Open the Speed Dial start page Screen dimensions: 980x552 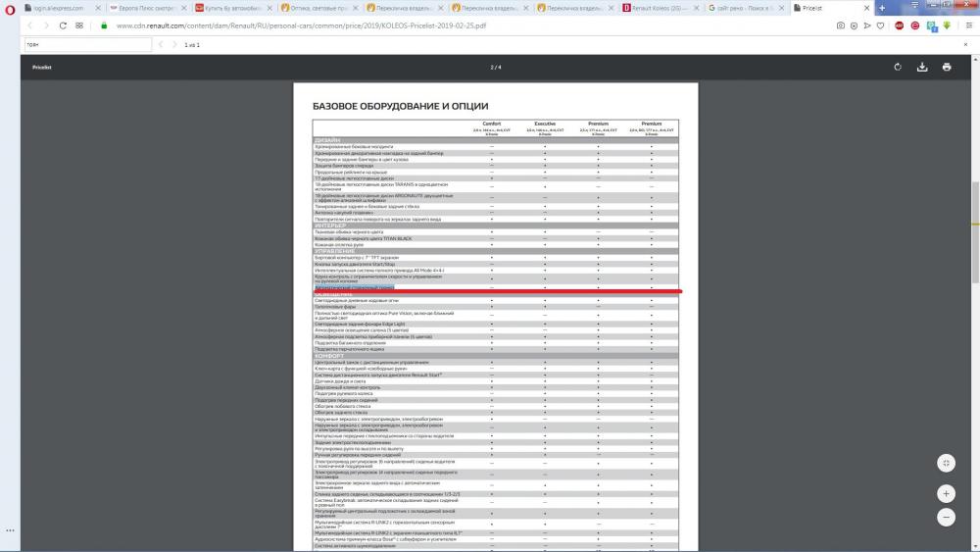click(79, 25)
